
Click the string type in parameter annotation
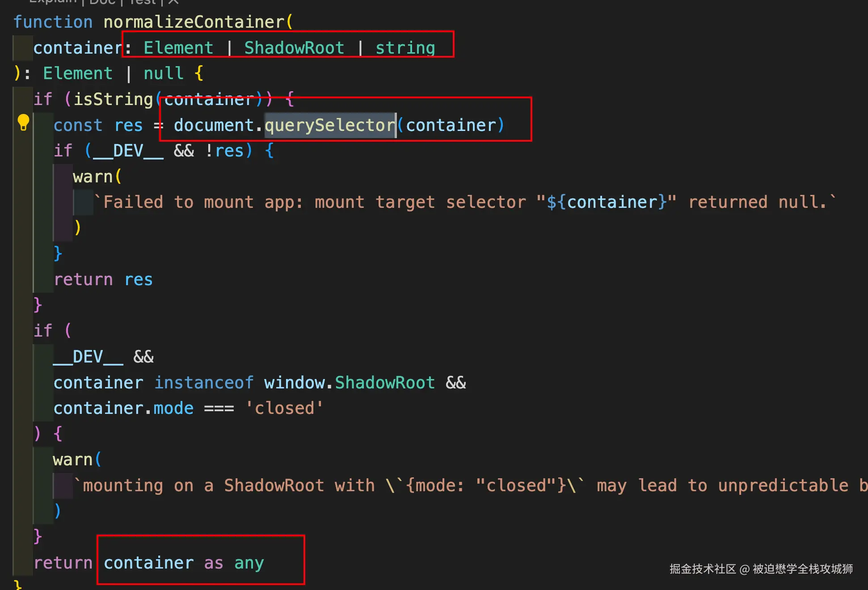405,48
